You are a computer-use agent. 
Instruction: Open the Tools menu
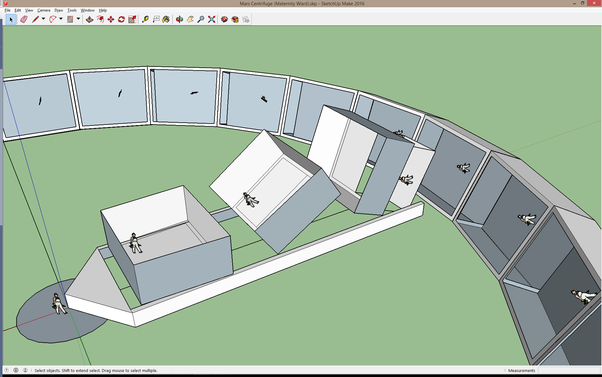[72, 10]
